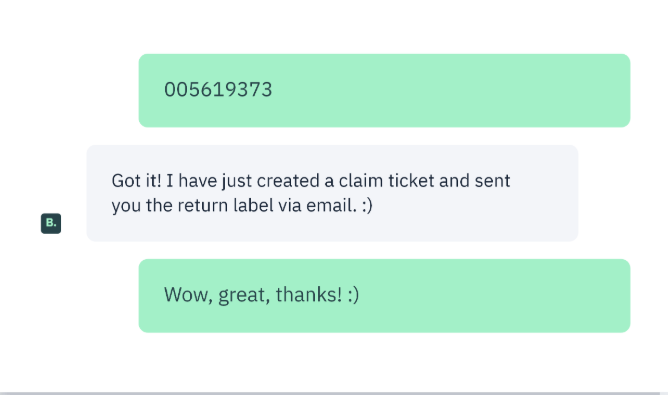
Task: Click the bot avatar labeled B.
Action: 51,223
